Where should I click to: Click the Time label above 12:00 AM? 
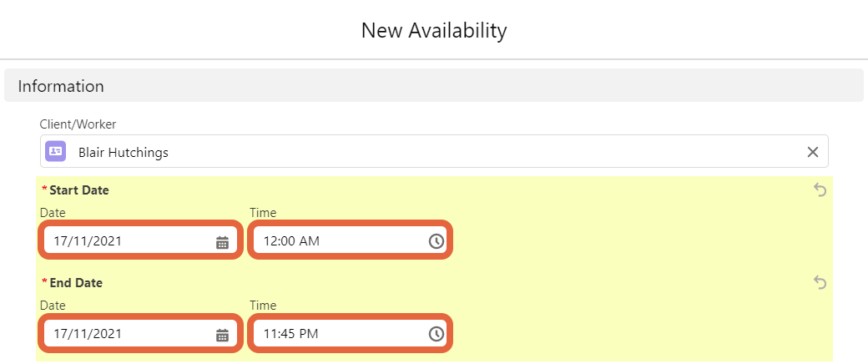point(263,212)
